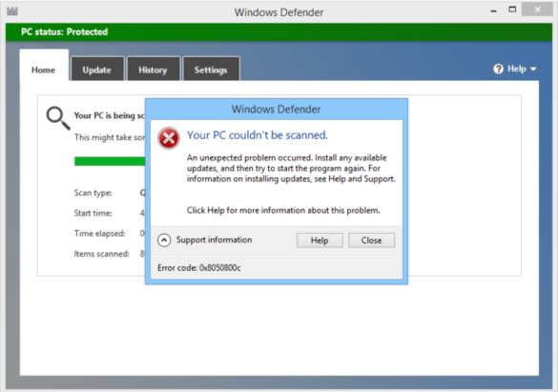The image size is (558, 392).
Task: Click the Help question mark icon
Action: [x=498, y=69]
